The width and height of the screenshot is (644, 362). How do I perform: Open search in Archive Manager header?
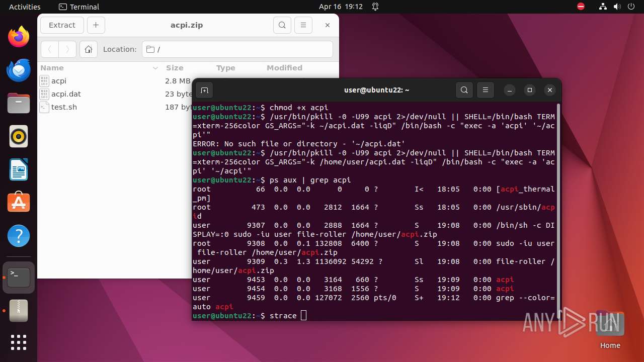282,25
